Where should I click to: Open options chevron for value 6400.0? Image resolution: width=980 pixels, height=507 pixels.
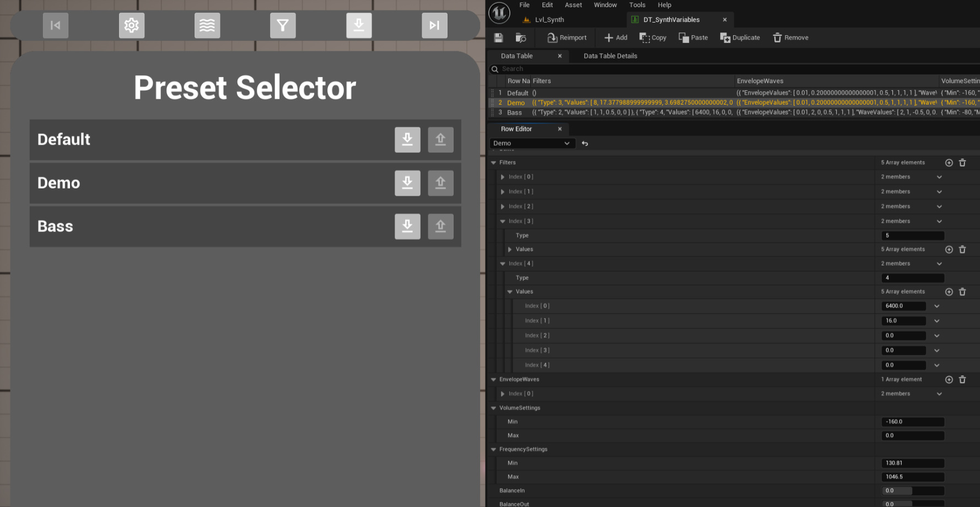pyautogui.click(x=936, y=306)
